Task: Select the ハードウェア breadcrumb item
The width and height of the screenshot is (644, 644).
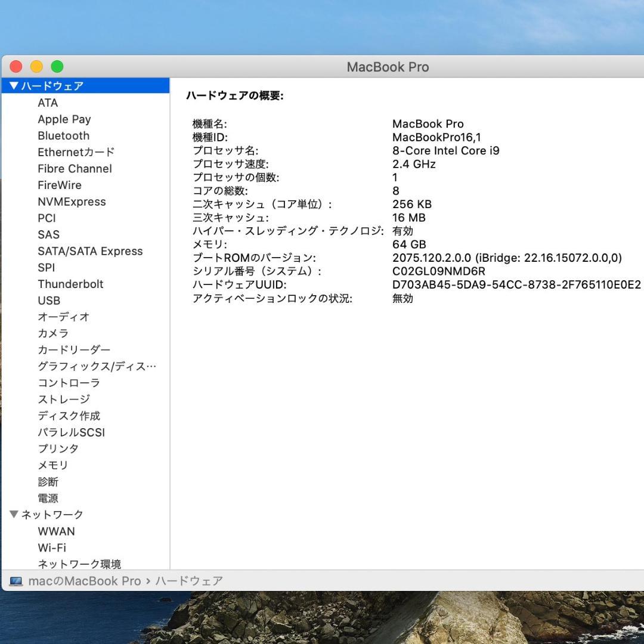Action: pyautogui.click(x=187, y=580)
